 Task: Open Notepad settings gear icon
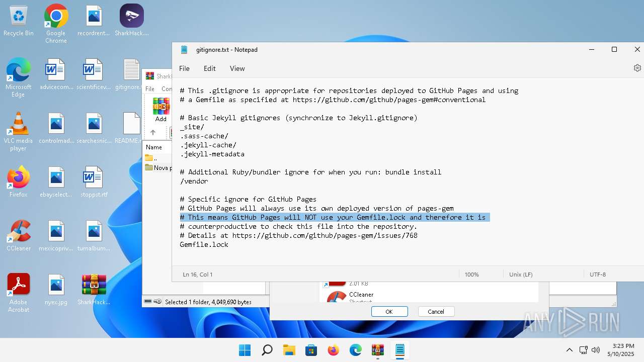(637, 68)
